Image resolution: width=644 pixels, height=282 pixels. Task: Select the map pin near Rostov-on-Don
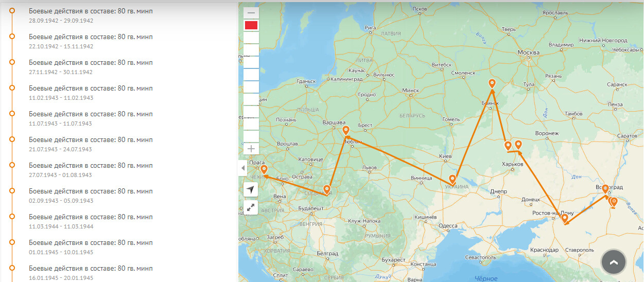click(x=565, y=219)
